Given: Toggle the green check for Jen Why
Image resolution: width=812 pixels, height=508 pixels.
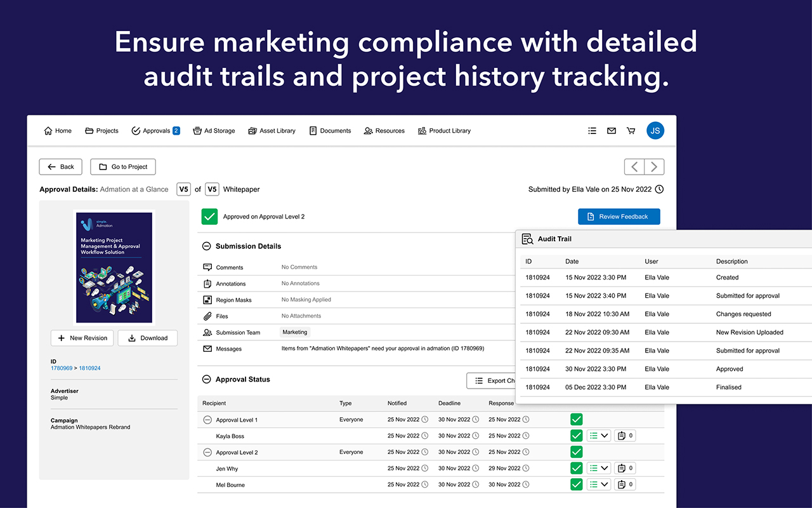Looking at the screenshot, I should click(577, 468).
